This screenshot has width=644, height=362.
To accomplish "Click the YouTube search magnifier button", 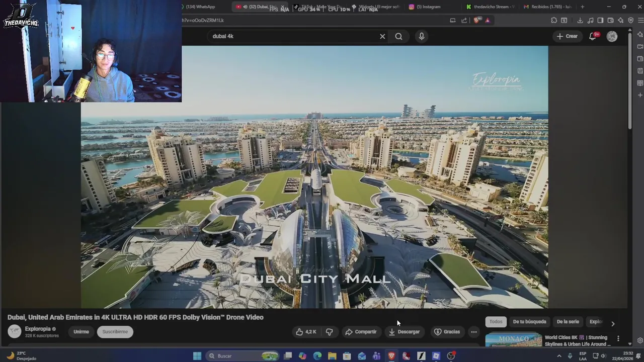I will 398,36.
